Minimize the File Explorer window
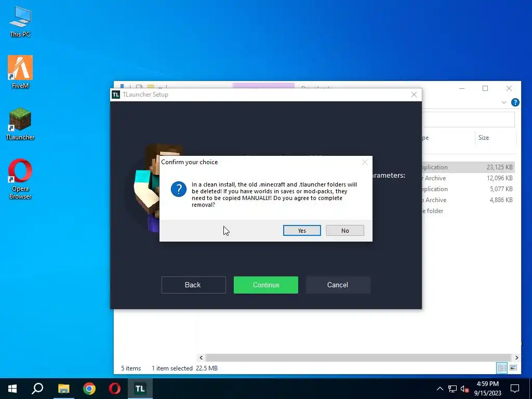This screenshot has height=399, width=532. 462,88
